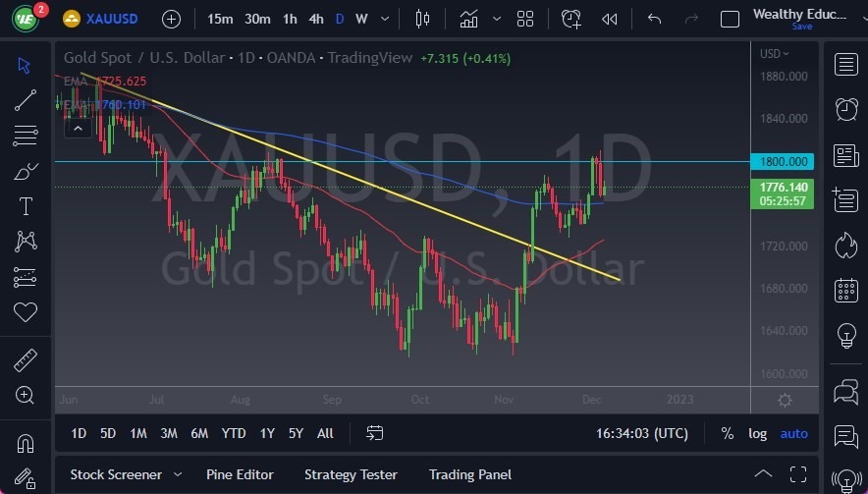This screenshot has width=868, height=494.
Task: Save the chart layout
Action: (x=802, y=27)
